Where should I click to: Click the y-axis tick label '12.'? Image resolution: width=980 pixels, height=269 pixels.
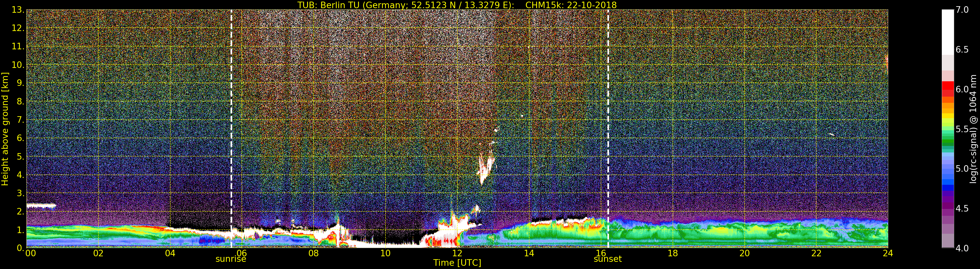[18, 28]
